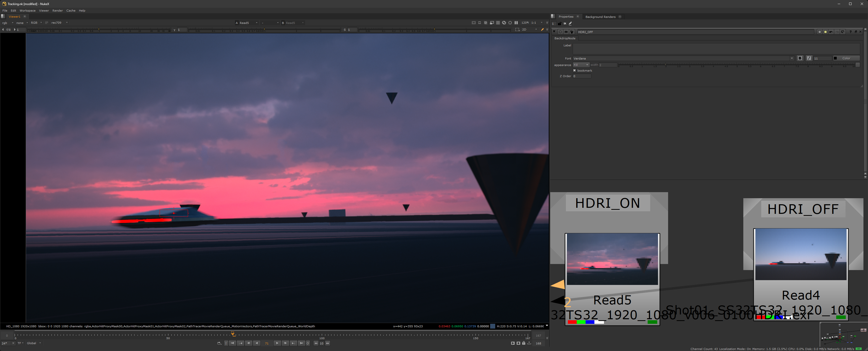Center HDRI_OFF node in node graph icon
The width and height of the screenshot is (868, 351).
(560, 32)
